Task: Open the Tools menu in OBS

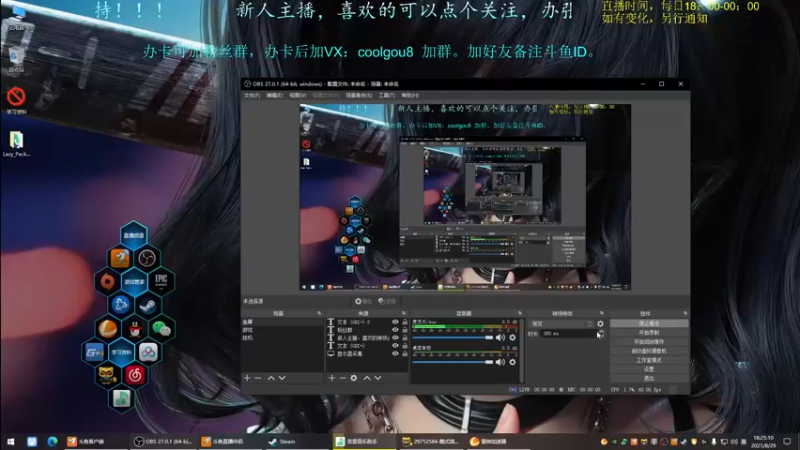Action: (x=387, y=95)
